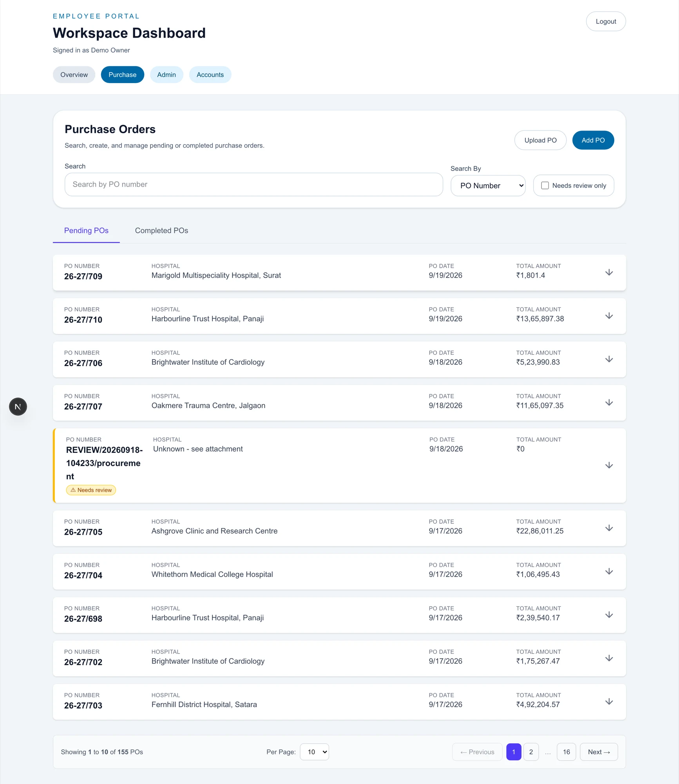Click hospital Oakmere Trauma Centre, Jalgaon
The image size is (679, 784).
208,405
